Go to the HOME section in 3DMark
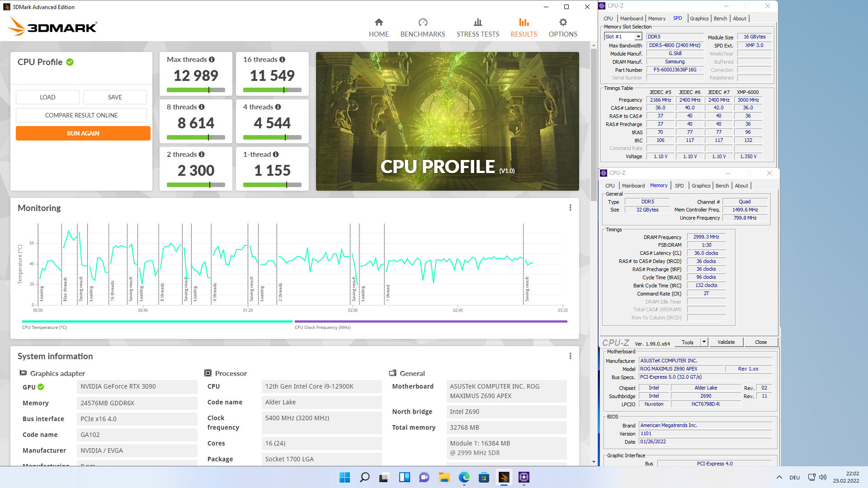Viewport: 868px width, 488px height. click(378, 28)
